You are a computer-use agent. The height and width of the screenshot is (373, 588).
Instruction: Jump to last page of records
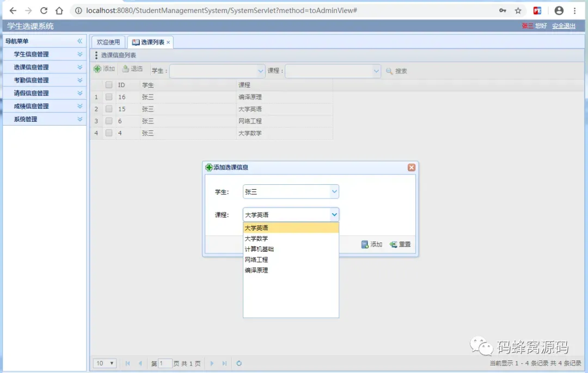click(224, 363)
